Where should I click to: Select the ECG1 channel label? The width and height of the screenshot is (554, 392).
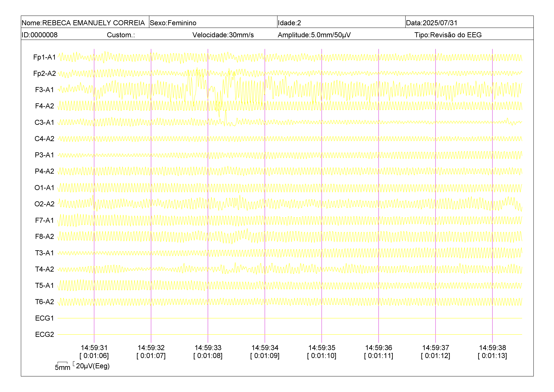click(44, 318)
